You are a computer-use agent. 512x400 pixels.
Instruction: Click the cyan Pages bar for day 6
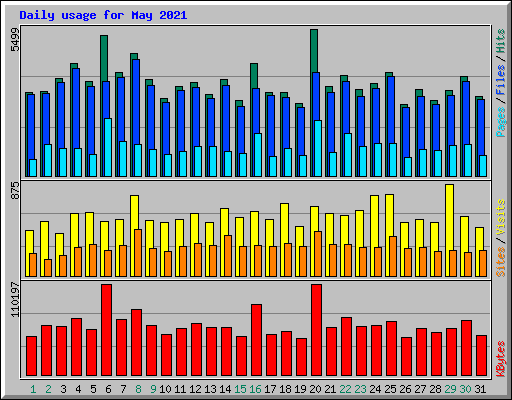click(x=108, y=147)
